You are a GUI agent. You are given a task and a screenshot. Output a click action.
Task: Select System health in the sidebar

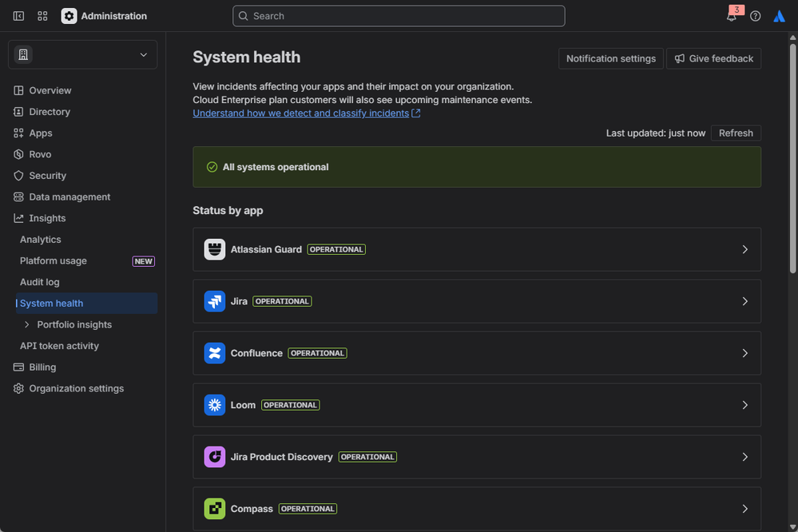tap(86, 304)
